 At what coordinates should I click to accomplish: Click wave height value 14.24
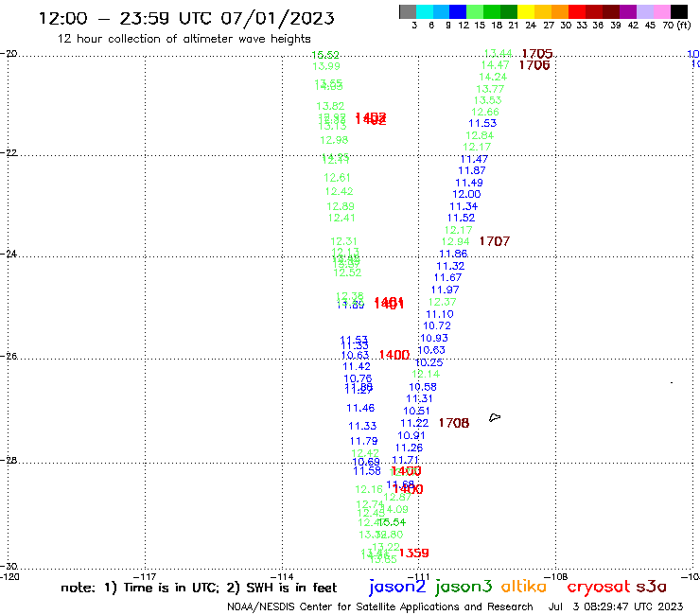pos(493,77)
